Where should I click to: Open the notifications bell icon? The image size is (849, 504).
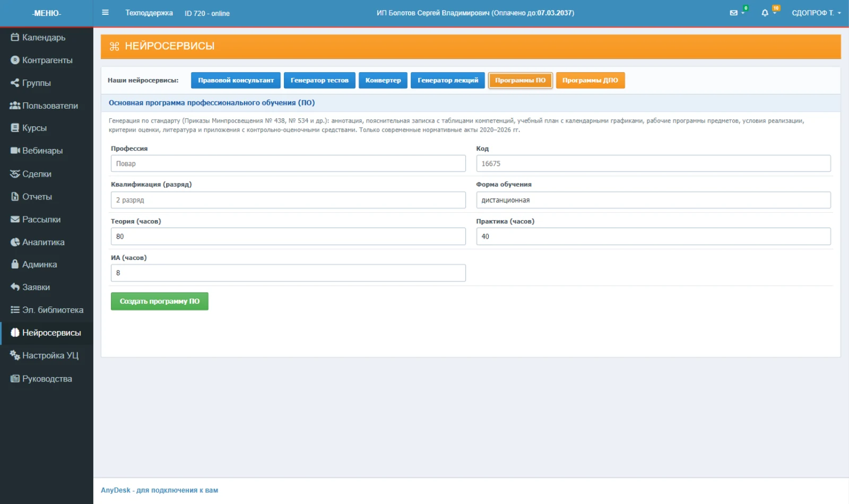coord(765,13)
